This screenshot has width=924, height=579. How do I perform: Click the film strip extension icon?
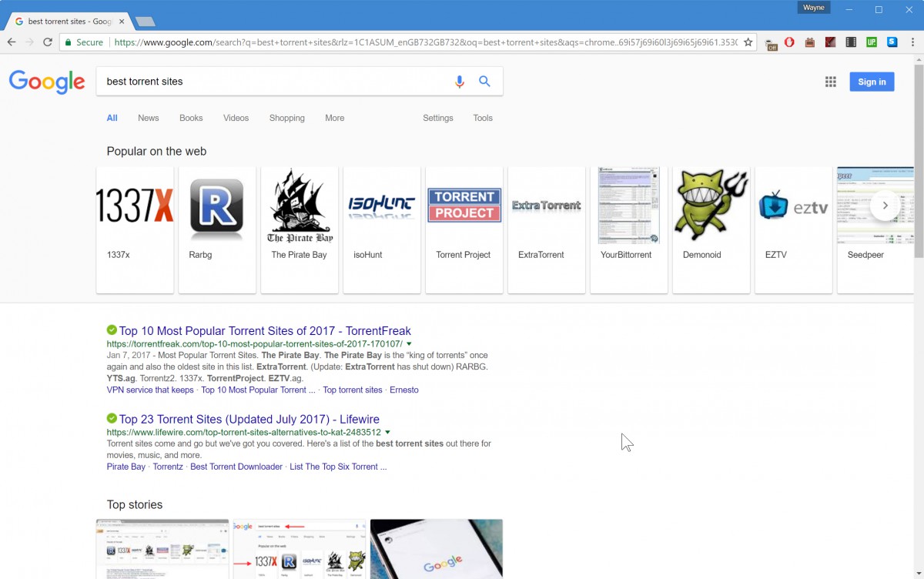850,42
